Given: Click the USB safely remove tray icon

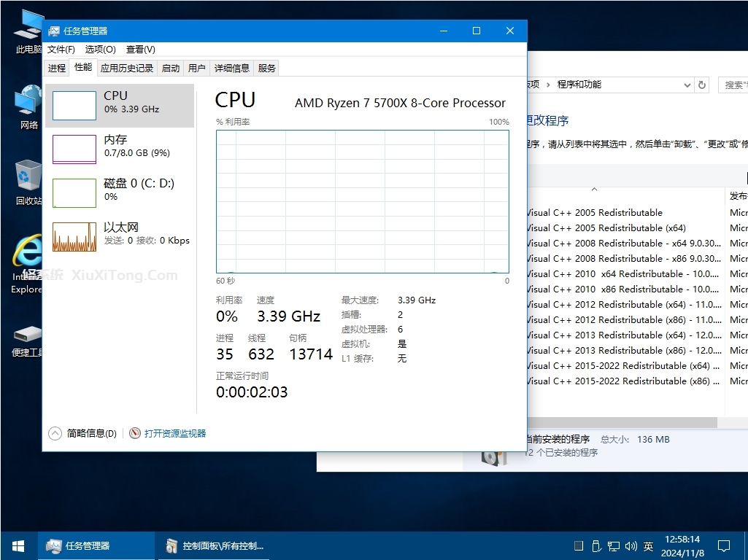Looking at the screenshot, I should click(595, 546).
